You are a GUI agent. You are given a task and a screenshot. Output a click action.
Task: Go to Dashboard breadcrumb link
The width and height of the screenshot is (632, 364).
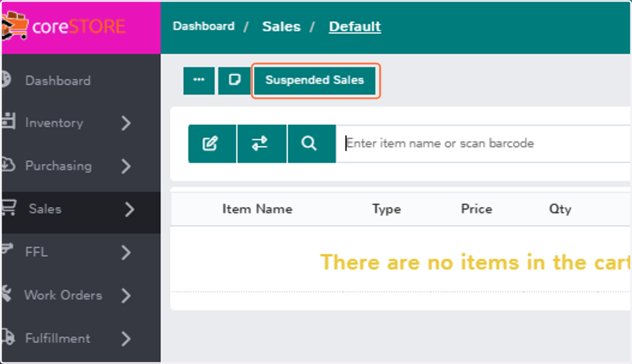click(x=204, y=26)
